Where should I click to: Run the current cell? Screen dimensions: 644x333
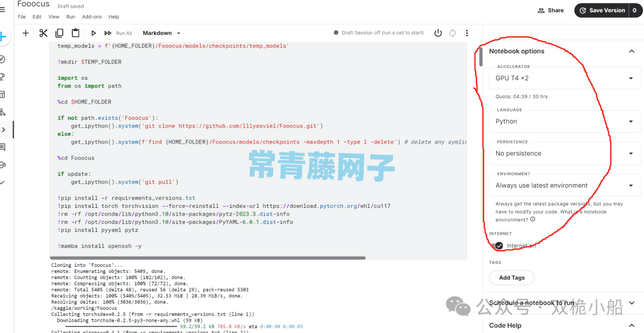click(94, 33)
